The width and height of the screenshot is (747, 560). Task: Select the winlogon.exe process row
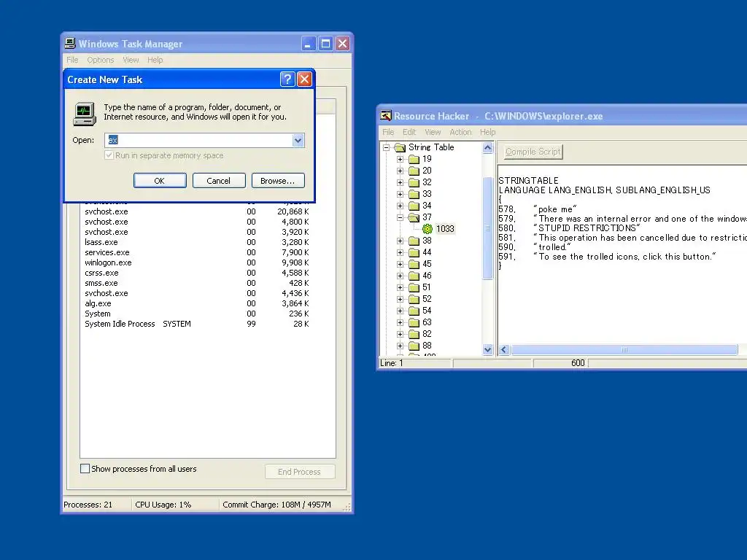[x=197, y=262]
